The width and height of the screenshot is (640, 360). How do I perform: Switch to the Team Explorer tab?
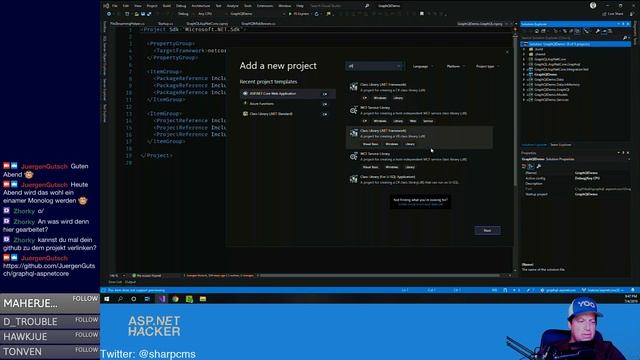pos(560,145)
